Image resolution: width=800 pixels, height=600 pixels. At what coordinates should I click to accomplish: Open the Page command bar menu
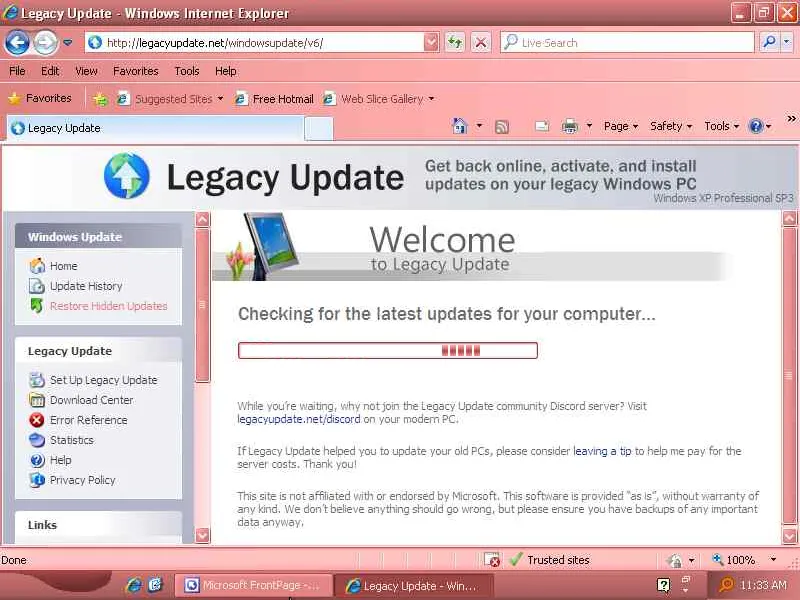click(x=621, y=126)
